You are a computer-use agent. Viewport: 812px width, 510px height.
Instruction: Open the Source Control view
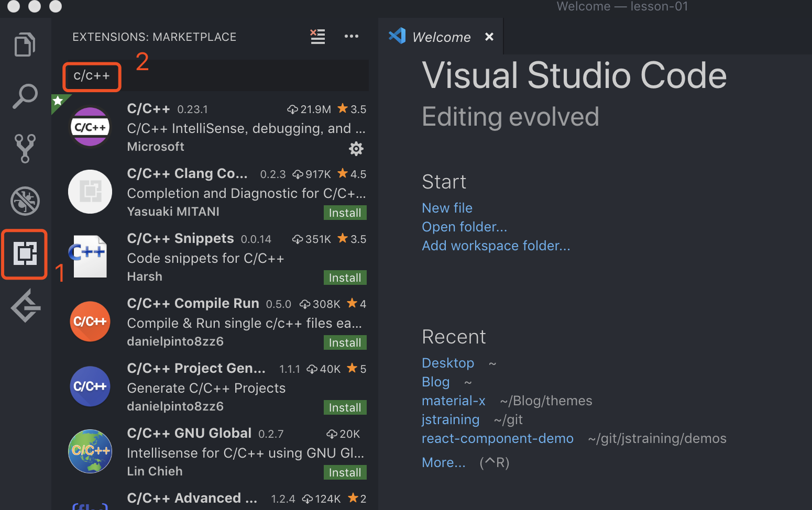tap(25, 148)
